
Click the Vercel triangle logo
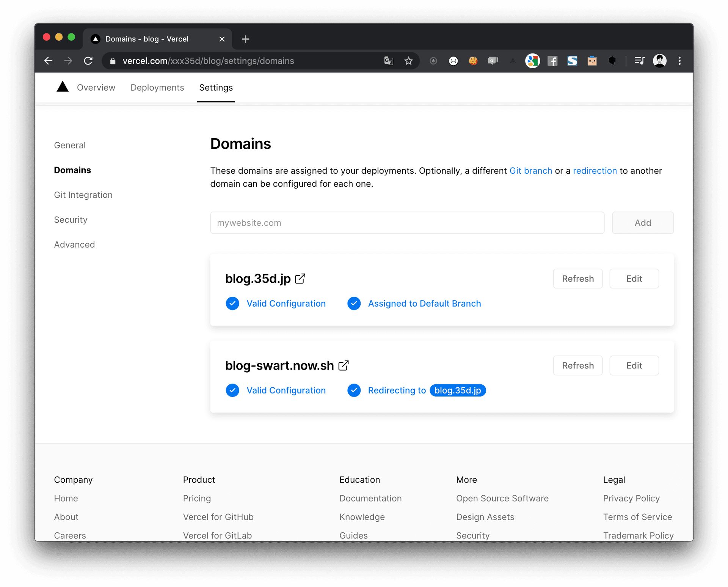pyautogui.click(x=63, y=87)
